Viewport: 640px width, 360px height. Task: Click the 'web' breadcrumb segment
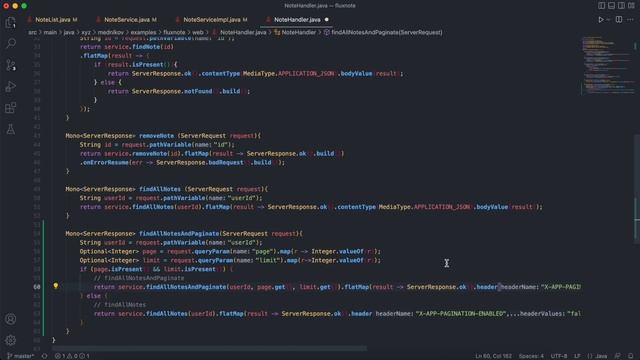click(x=198, y=32)
